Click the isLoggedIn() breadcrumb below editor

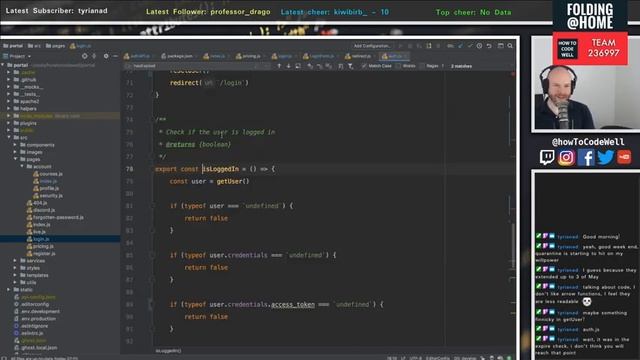click(x=168, y=351)
